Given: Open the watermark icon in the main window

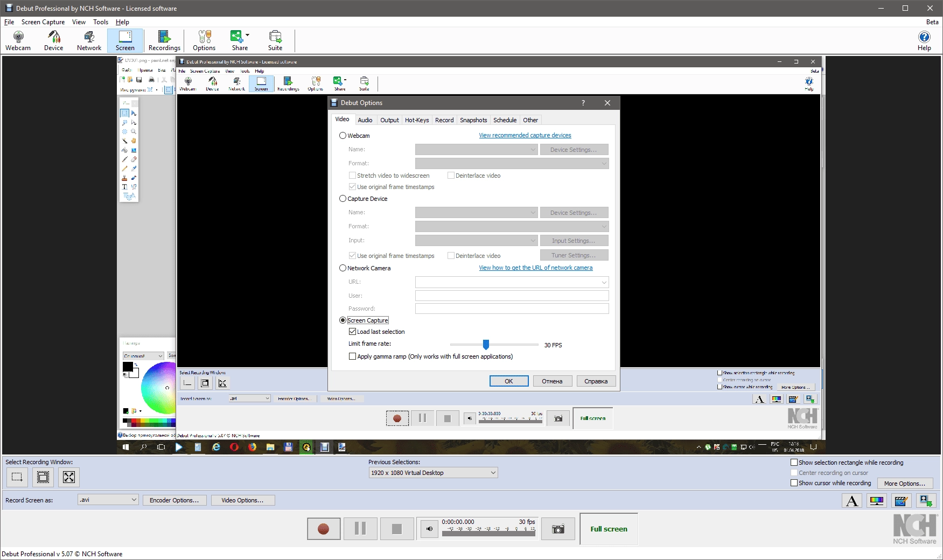Looking at the screenshot, I should pos(925,501).
